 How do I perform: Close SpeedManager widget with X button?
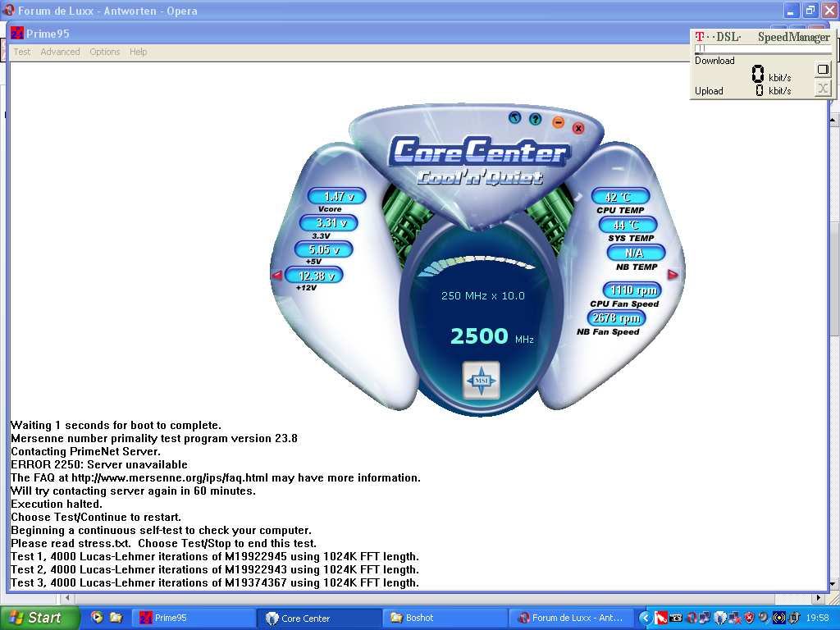(x=822, y=89)
